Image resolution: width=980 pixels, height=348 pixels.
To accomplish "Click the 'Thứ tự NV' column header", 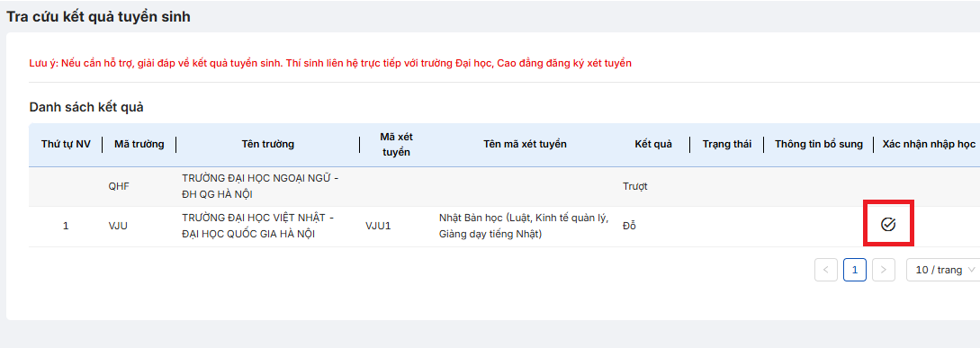I will [x=66, y=144].
